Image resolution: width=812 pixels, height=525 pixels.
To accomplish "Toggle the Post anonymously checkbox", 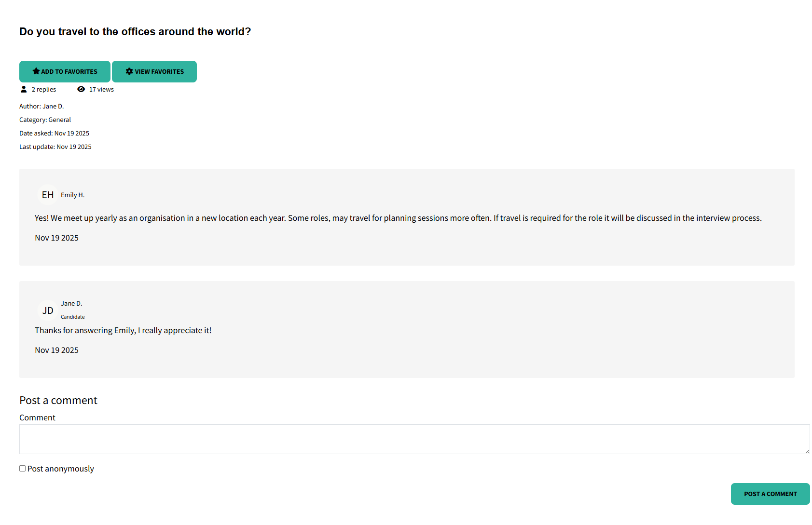I will pyautogui.click(x=22, y=468).
